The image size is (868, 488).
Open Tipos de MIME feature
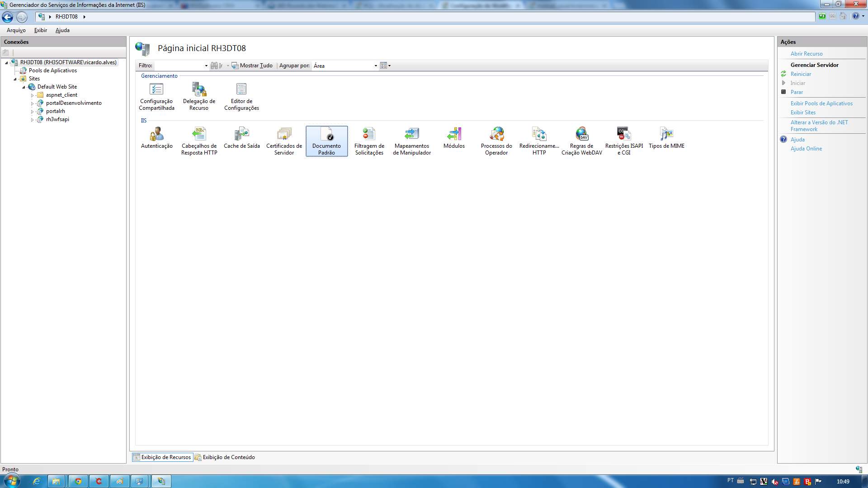point(666,138)
